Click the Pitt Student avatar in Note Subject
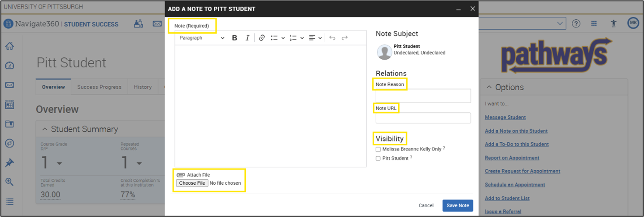Screen dimensions: 644x217 click(x=384, y=52)
